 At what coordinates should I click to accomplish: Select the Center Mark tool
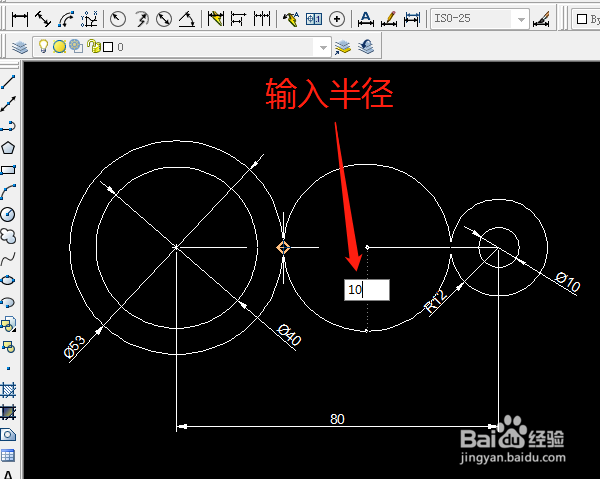tap(337, 19)
